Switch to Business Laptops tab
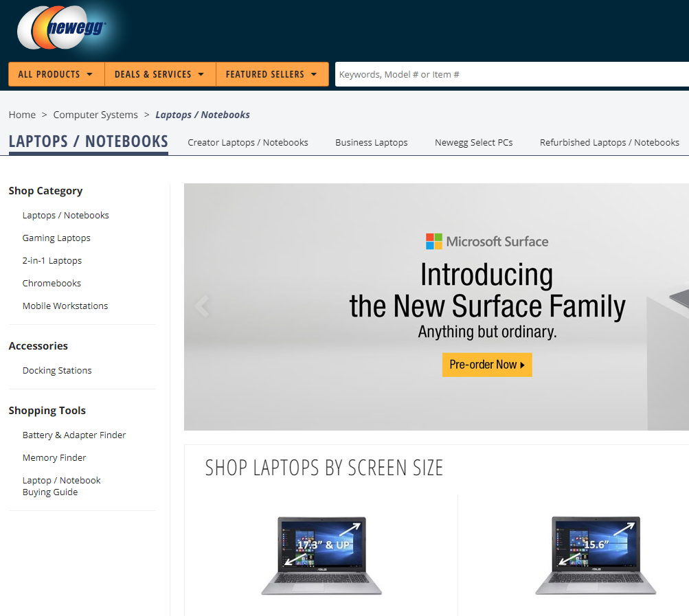Image resolution: width=689 pixels, height=616 pixels. [x=372, y=142]
